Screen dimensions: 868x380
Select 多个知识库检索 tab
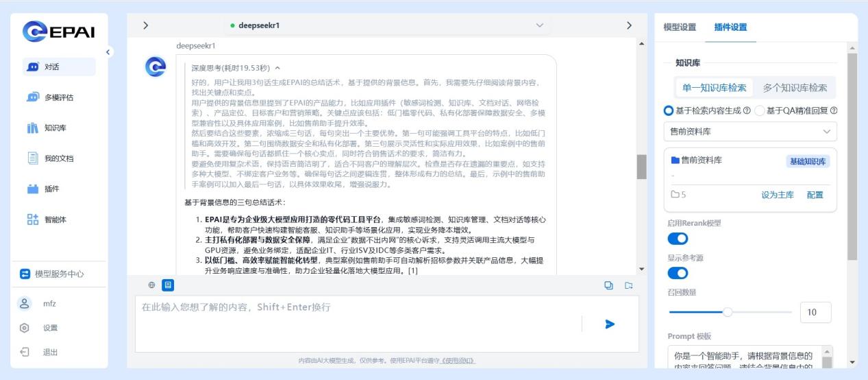pos(795,88)
